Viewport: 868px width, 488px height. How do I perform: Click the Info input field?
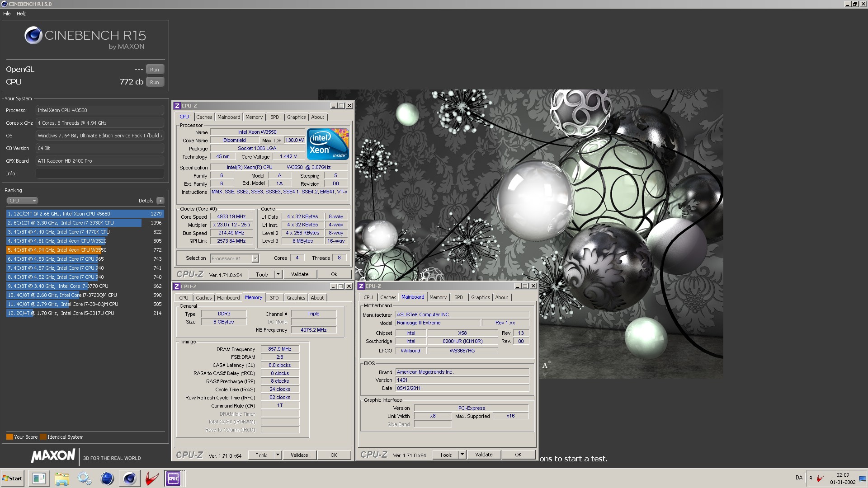tap(100, 174)
